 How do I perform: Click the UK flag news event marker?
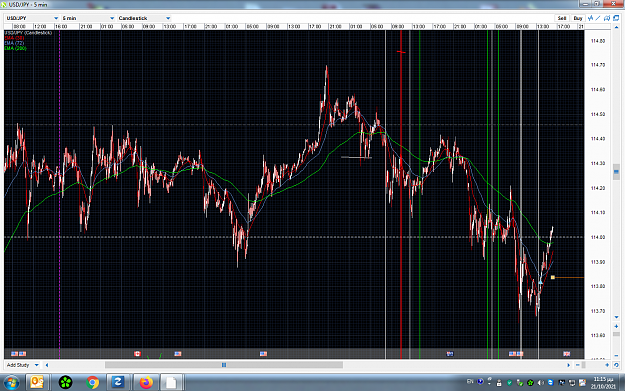coord(566,354)
